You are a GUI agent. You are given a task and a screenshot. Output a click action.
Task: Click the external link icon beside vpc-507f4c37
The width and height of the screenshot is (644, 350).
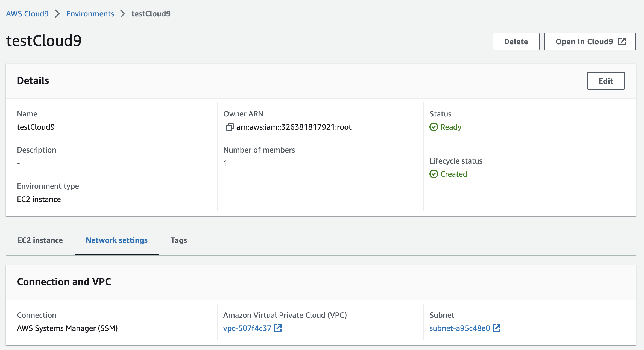click(278, 328)
